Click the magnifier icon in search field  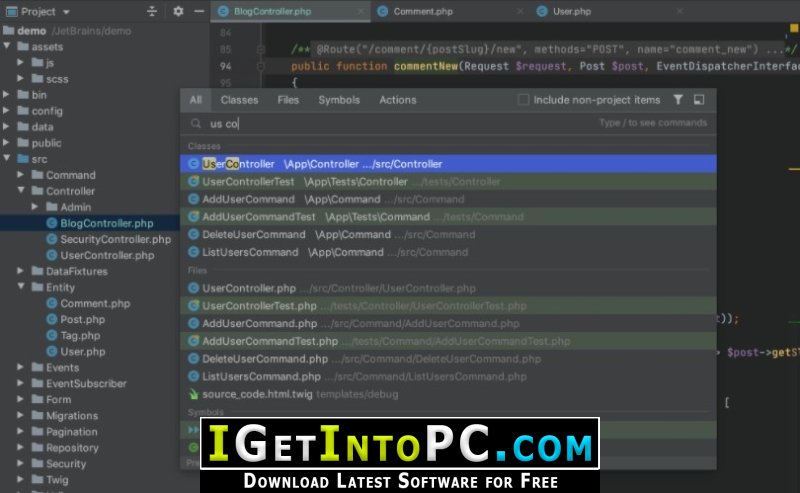(195, 124)
